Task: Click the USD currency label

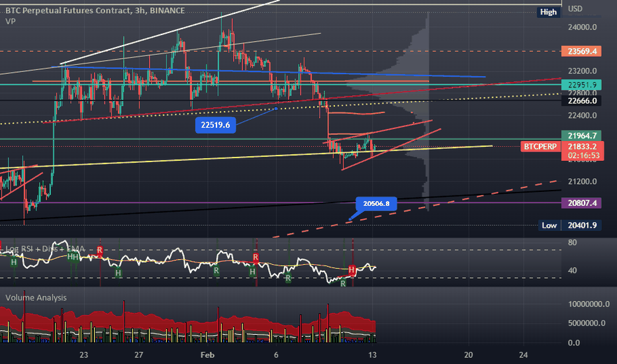Action: [x=575, y=9]
